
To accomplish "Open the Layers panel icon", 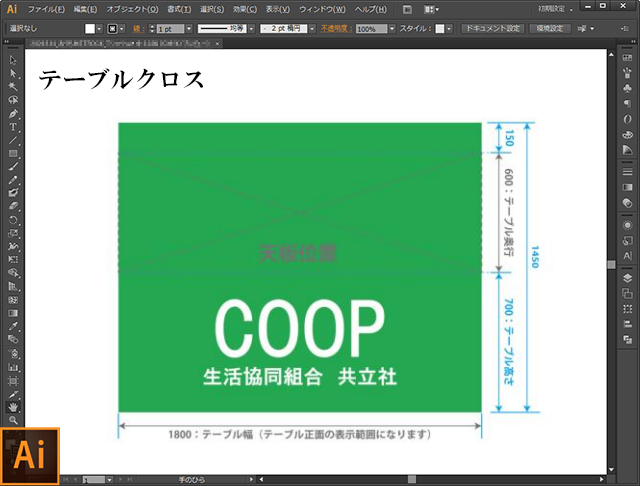I will tap(627, 278).
